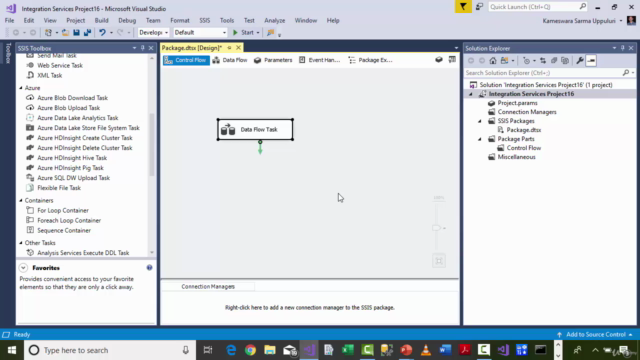This screenshot has width=640, height=360.
Task: Click the green Start debugging button
Action: 243,33
